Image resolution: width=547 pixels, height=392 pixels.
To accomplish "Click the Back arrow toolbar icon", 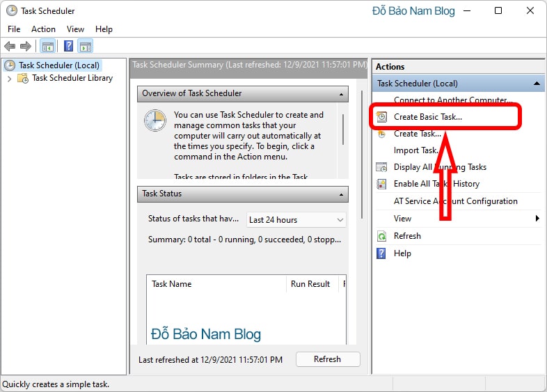I will (x=10, y=46).
